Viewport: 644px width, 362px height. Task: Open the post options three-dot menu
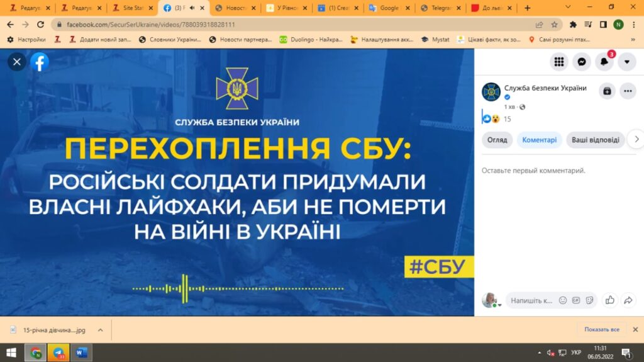[628, 91]
